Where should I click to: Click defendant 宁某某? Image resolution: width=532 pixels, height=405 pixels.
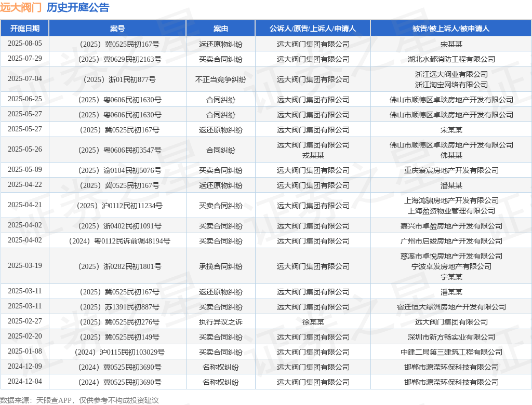(451, 277)
